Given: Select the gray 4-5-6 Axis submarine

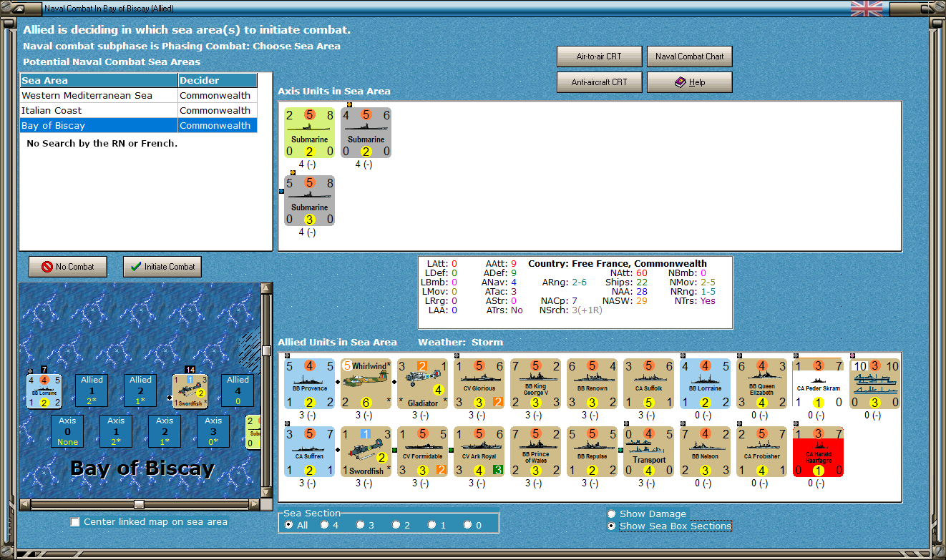Looking at the screenshot, I should coord(366,132).
